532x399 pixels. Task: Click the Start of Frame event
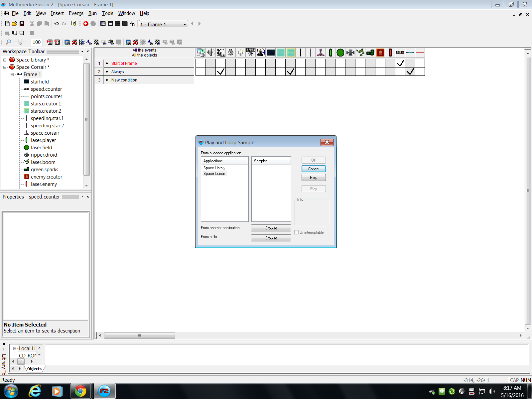(x=124, y=63)
